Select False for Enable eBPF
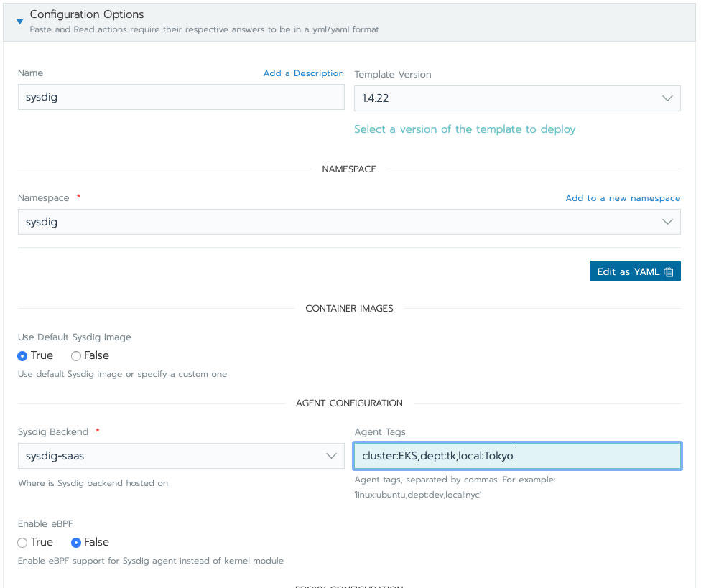This screenshot has height=588, width=701. tap(76, 543)
